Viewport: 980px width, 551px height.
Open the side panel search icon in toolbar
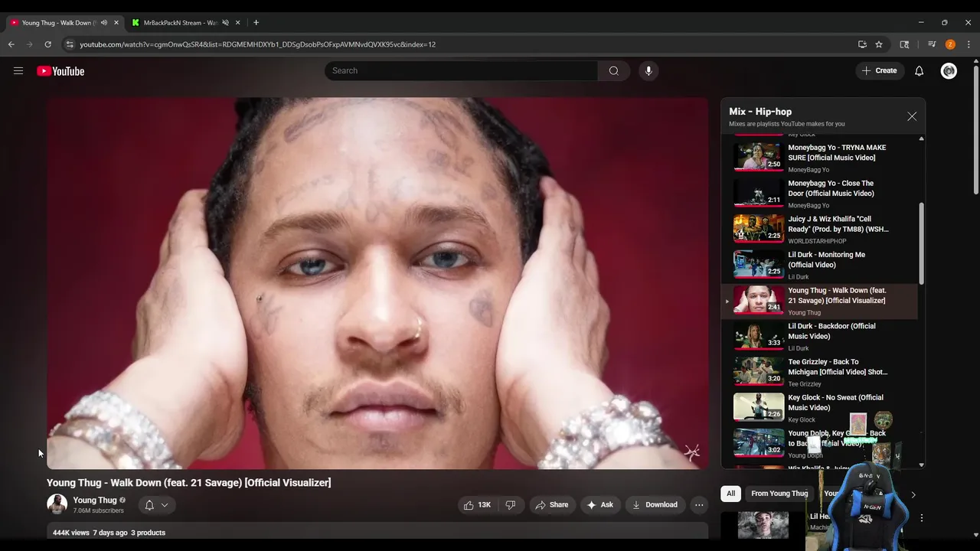(x=904, y=44)
